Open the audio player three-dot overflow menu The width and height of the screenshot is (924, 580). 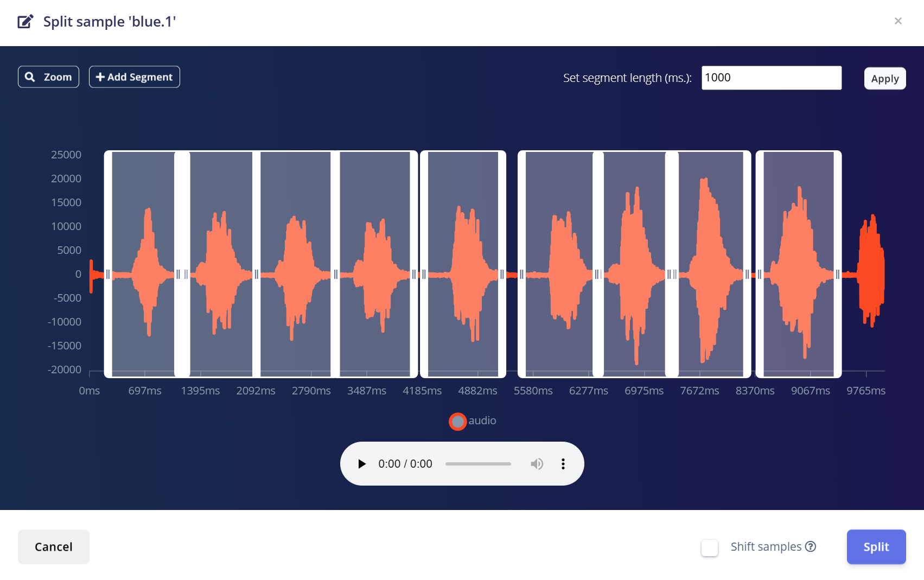click(563, 463)
